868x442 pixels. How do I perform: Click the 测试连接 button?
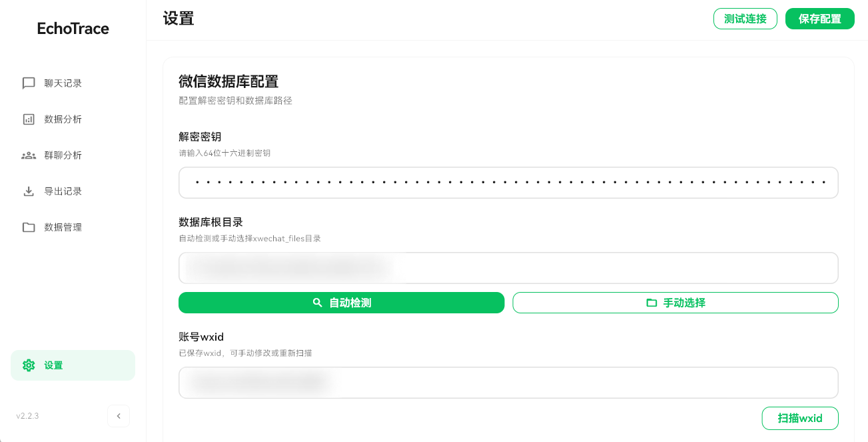(x=745, y=19)
